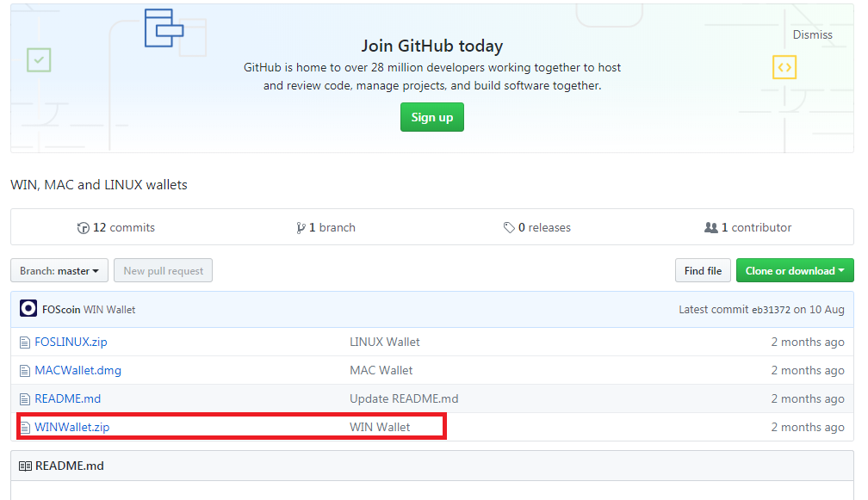Click '2 months ago' in WINWallet.zip row
Screen dimensions: 868x500
tap(808, 428)
